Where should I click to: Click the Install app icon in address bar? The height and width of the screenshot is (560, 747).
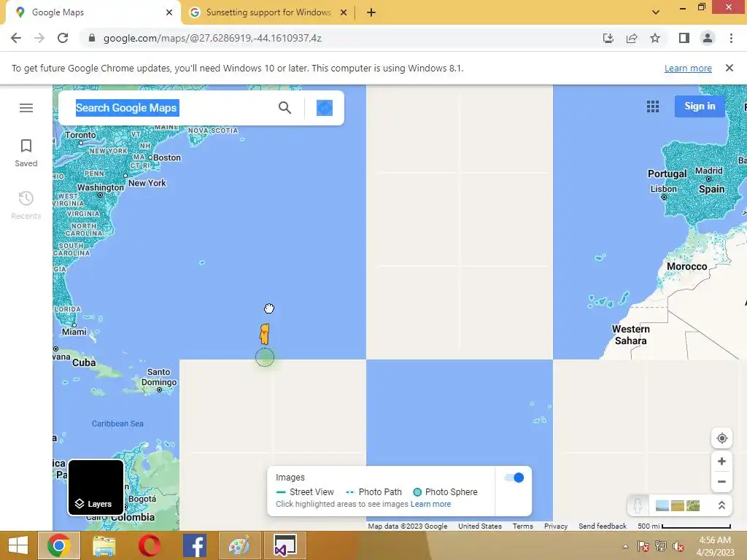click(608, 38)
